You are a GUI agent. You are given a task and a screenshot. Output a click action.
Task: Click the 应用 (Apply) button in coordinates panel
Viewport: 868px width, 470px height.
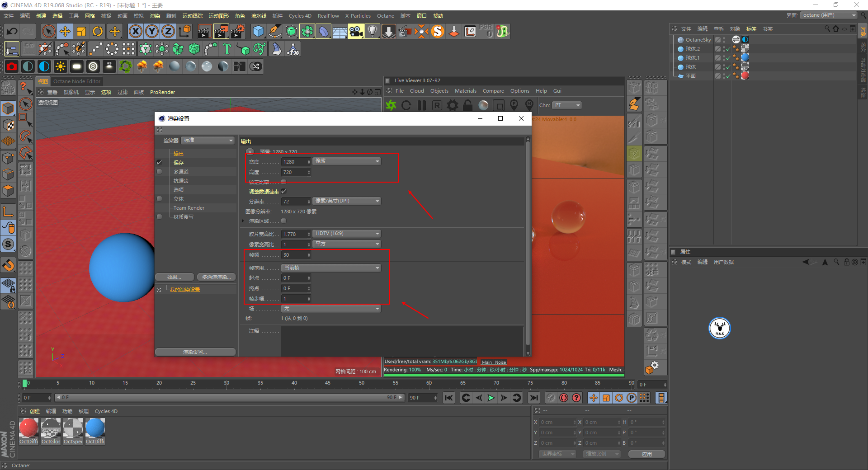tap(646, 454)
